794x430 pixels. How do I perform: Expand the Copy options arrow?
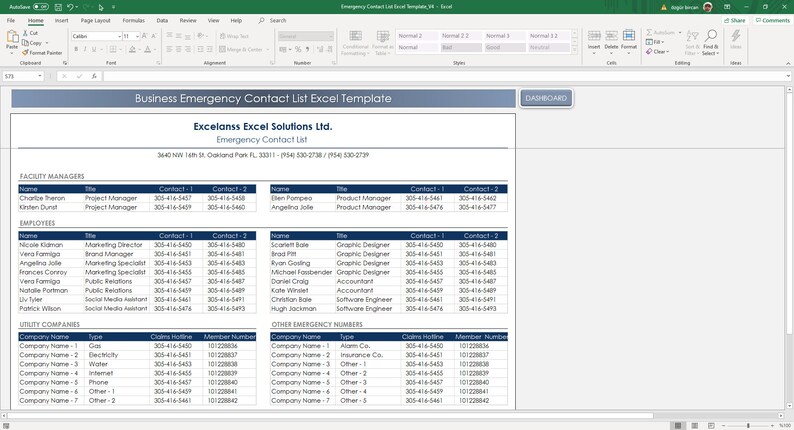pos(47,43)
